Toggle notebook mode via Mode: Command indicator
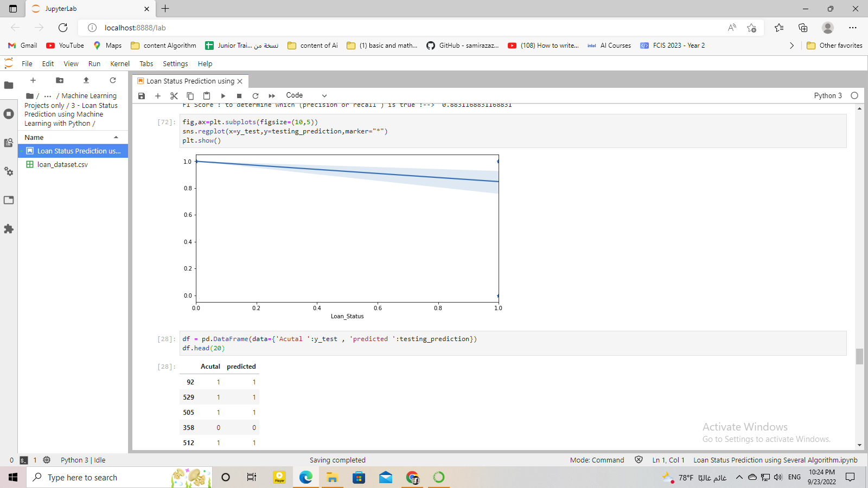Screen dimensions: 868x488 [597, 460]
